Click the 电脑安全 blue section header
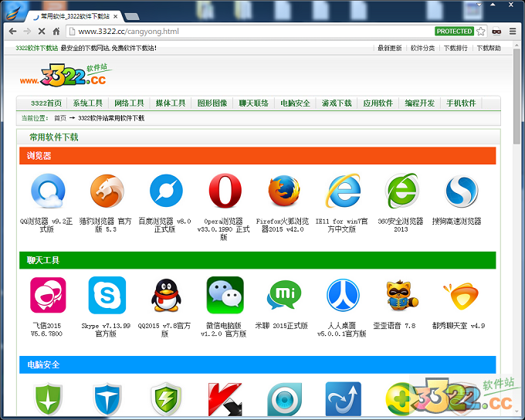525x420 pixels. click(257, 364)
